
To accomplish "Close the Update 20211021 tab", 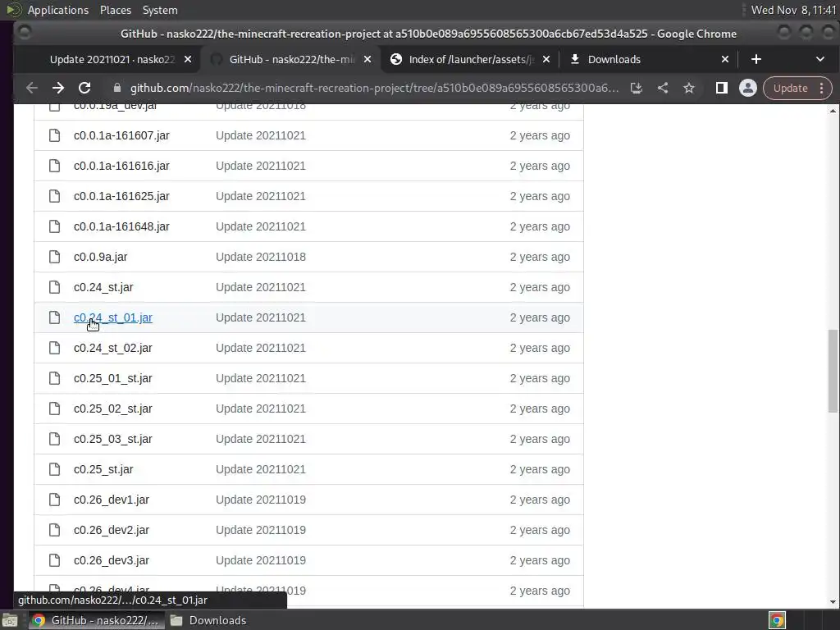I will click(x=188, y=59).
